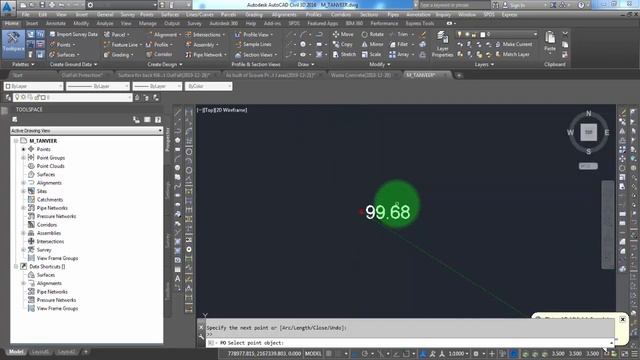Select the Scale tool
This screenshot has width=640, height=360.
coord(371,54)
